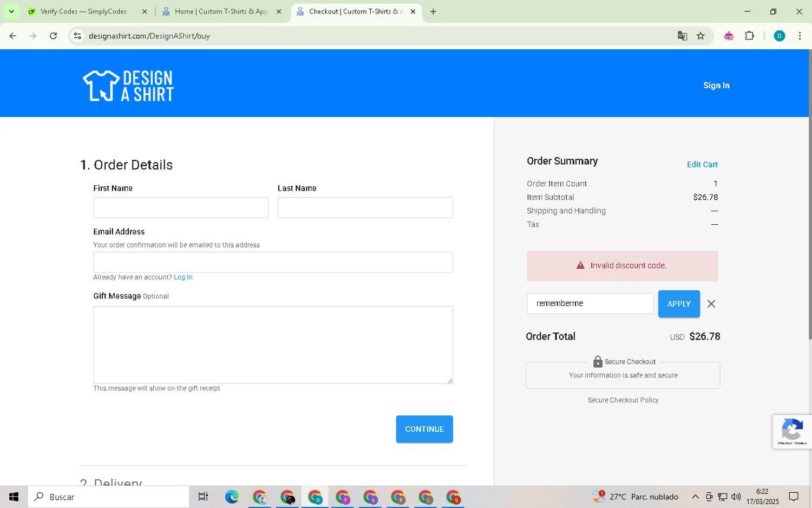Open the notification center icon
This screenshot has width=812, height=508.
(x=794, y=497)
